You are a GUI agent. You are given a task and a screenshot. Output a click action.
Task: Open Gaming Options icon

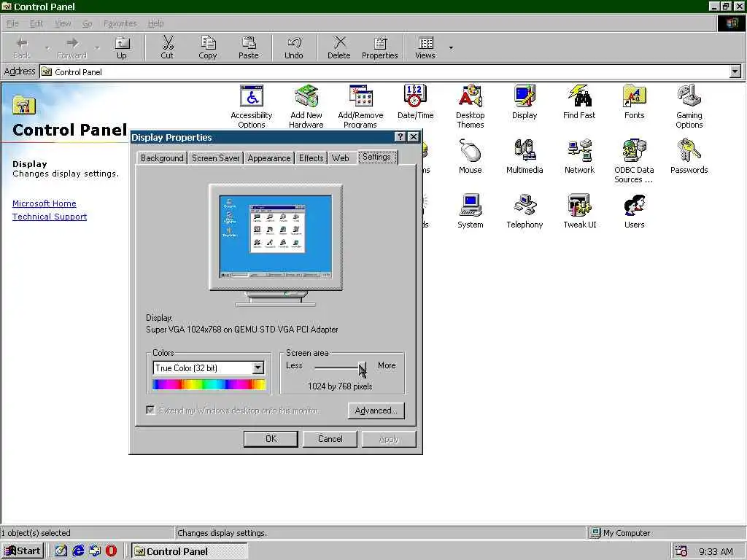pyautogui.click(x=689, y=106)
